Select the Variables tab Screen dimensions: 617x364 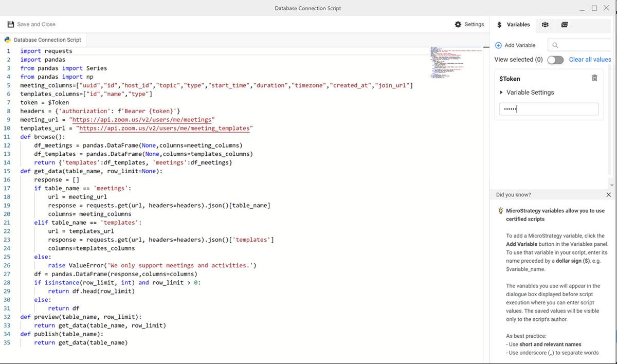513,25
